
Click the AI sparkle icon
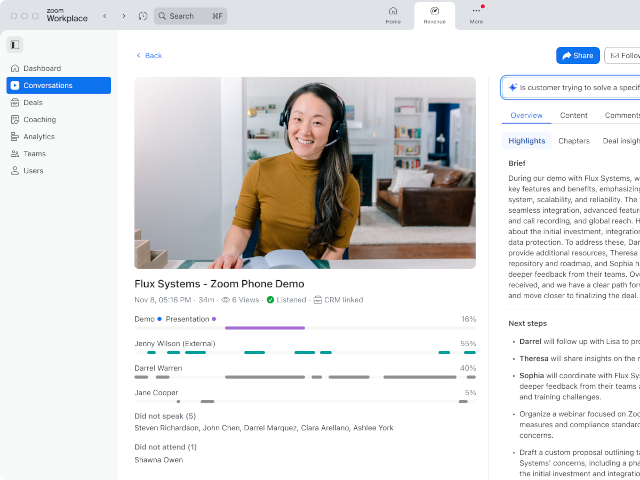pos(513,87)
